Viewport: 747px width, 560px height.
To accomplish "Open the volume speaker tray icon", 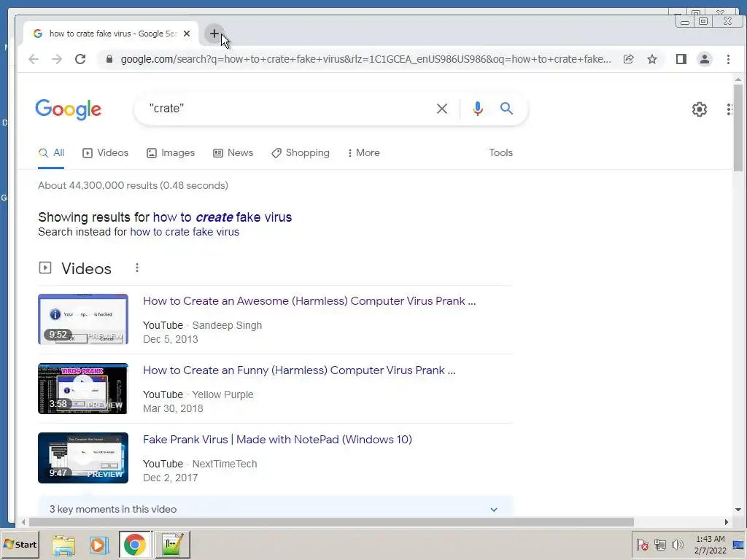I will point(677,544).
